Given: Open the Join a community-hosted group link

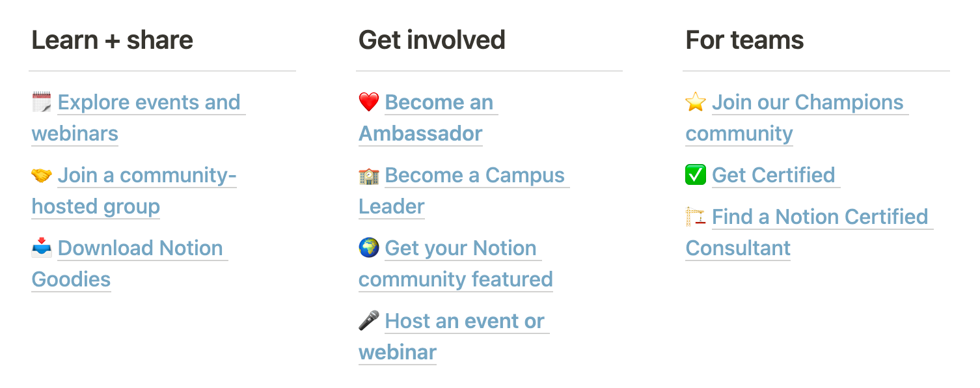Looking at the screenshot, I should 147,174.
